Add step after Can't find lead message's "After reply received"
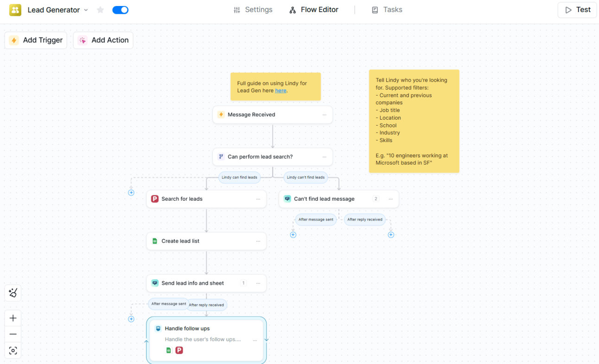The height and width of the screenshot is (364, 599). (x=391, y=235)
